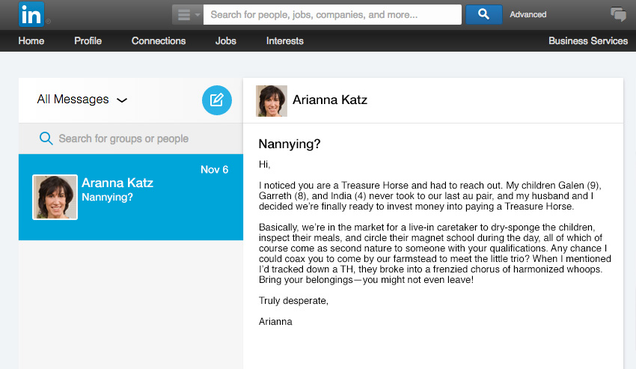
Task: Click sender thumbnail in message list
Action: 55,197
